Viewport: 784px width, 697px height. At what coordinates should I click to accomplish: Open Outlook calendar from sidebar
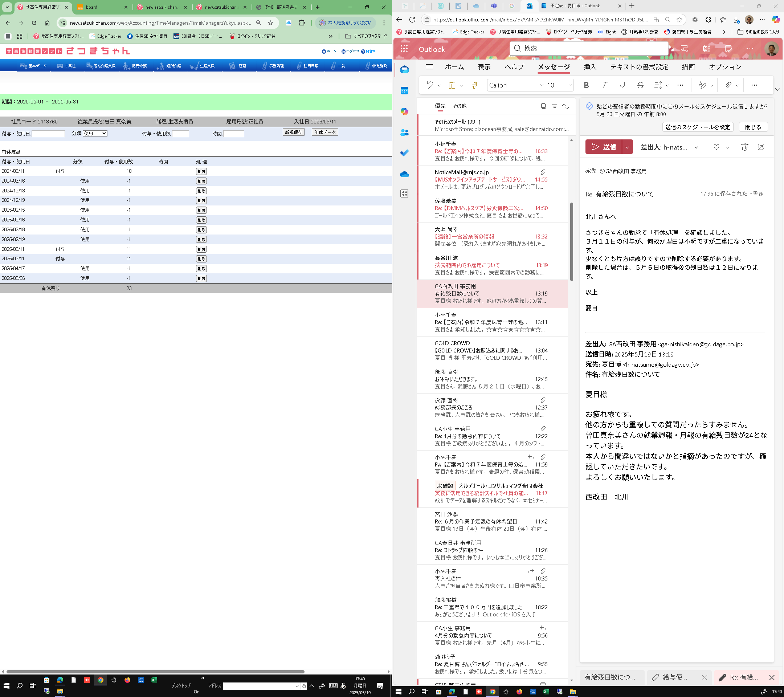tap(404, 91)
